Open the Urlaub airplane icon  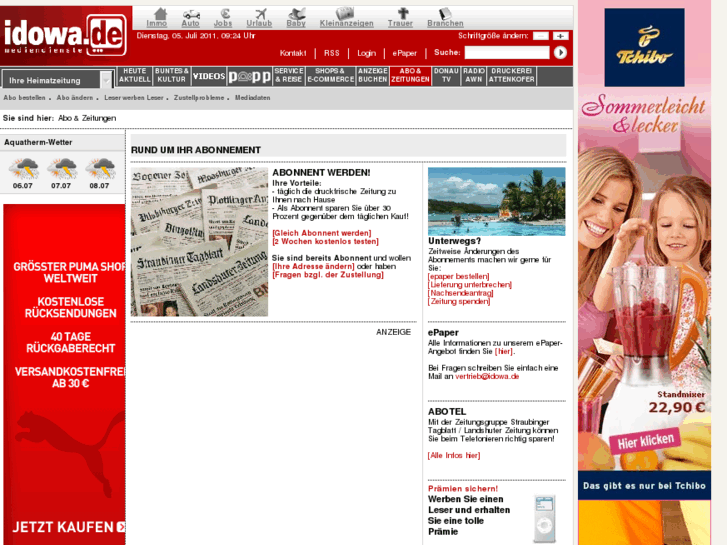[261, 14]
